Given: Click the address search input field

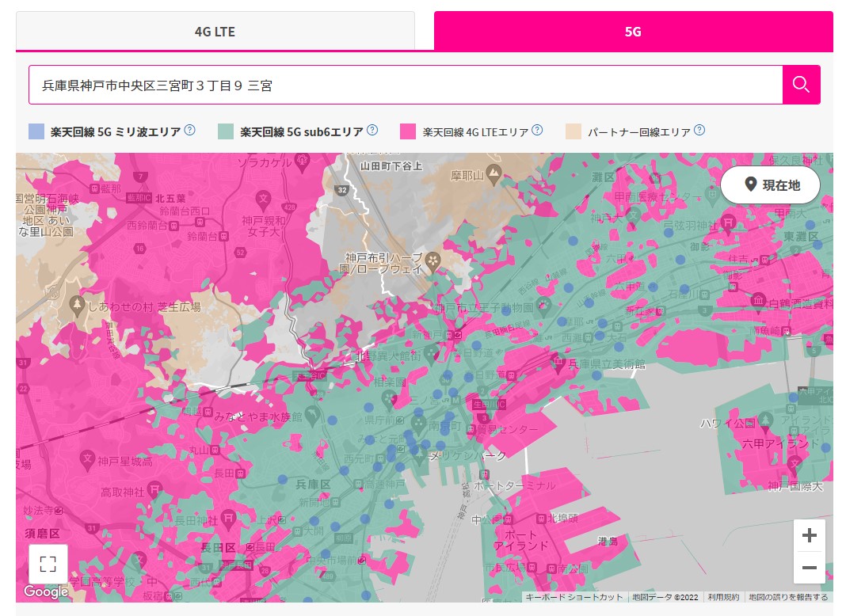Looking at the screenshot, I should 406,85.
